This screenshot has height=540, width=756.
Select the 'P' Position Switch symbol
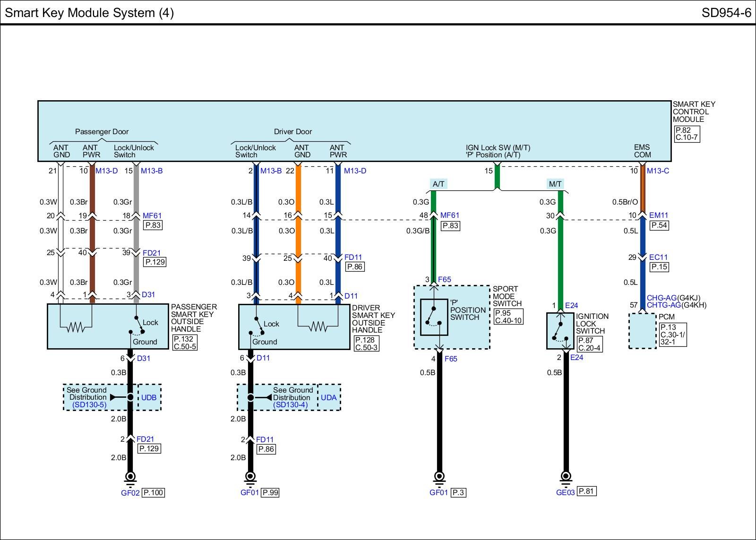click(434, 317)
